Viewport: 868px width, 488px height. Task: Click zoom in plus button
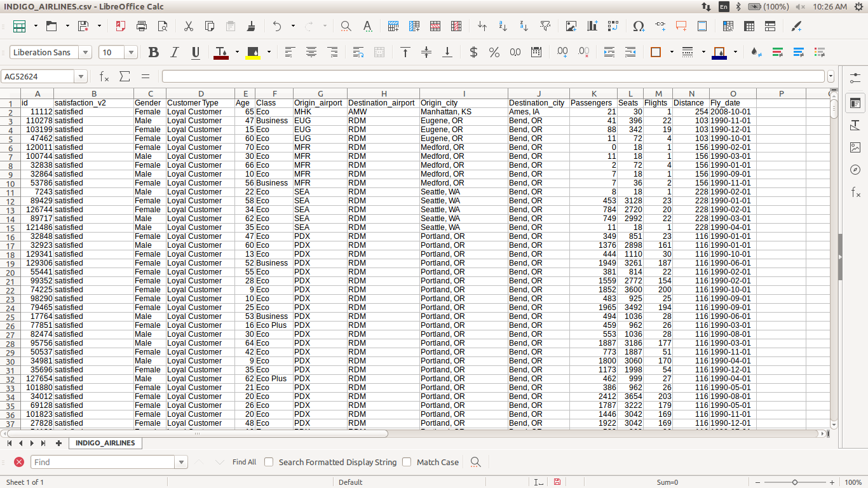point(832,482)
